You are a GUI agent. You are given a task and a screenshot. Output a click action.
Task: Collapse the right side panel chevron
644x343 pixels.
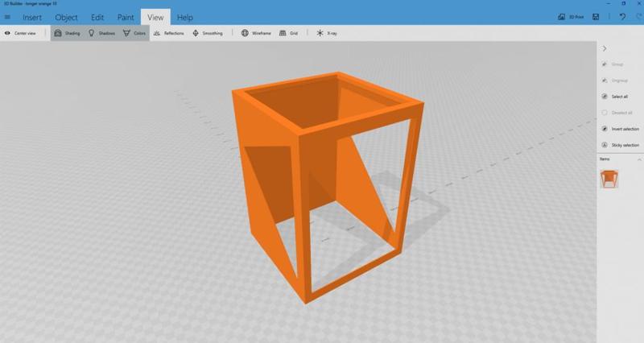click(x=605, y=48)
